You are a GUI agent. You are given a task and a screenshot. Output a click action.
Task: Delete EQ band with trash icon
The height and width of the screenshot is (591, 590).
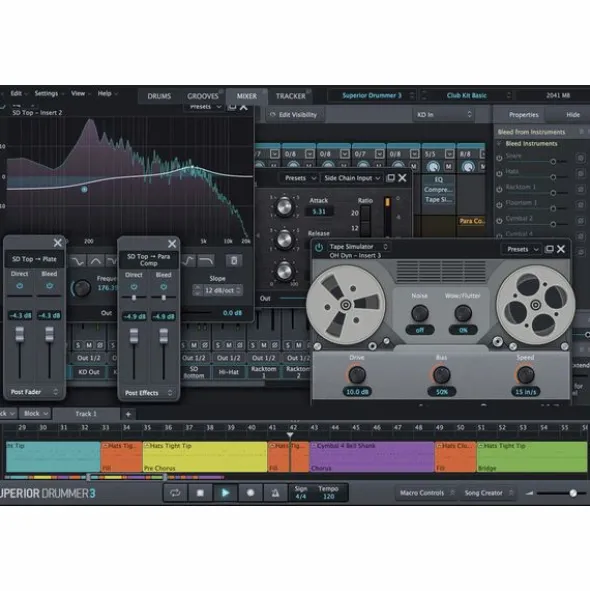click(x=234, y=260)
